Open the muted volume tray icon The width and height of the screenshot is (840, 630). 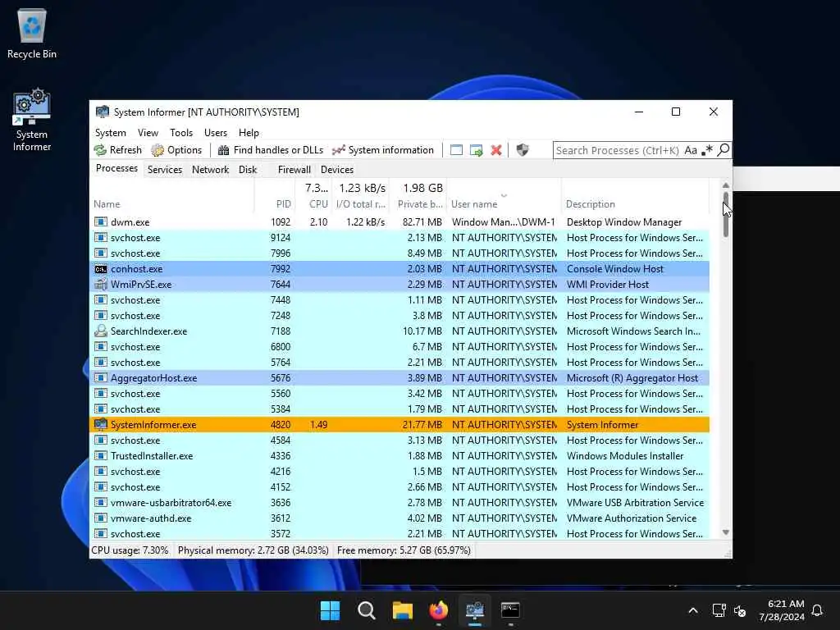740,610
